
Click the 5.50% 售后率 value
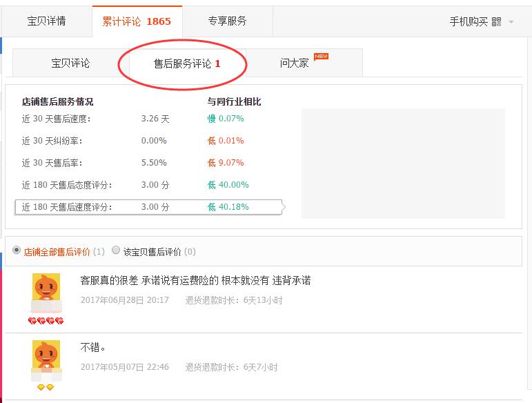pyautogui.click(x=154, y=163)
